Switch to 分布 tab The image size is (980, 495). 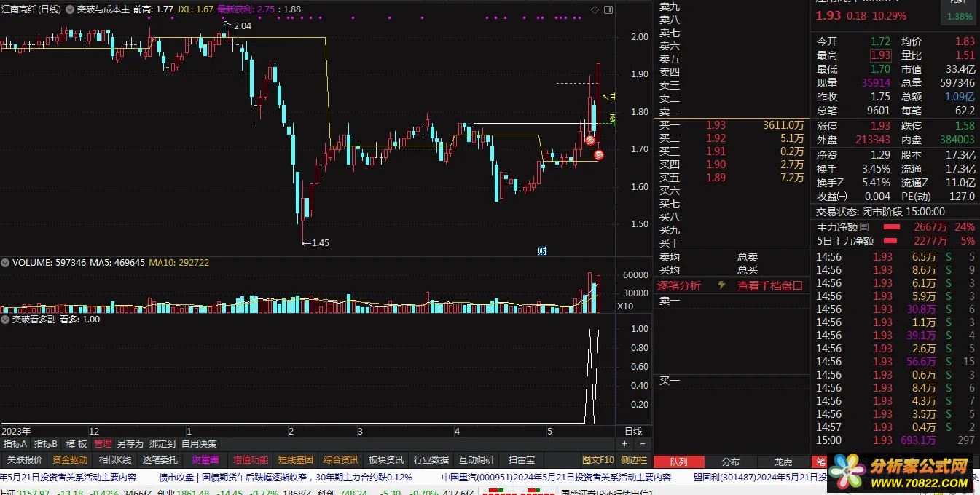pyautogui.click(x=731, y=462)
